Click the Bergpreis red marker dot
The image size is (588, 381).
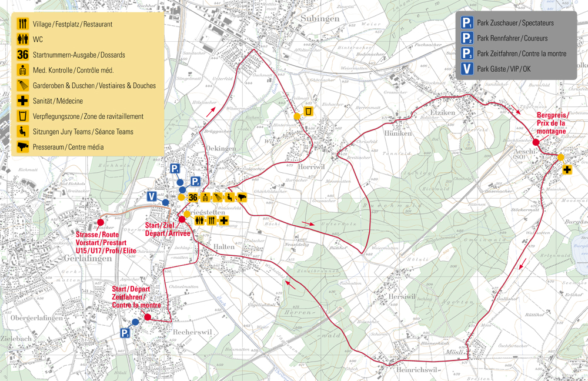pos(536,142)
